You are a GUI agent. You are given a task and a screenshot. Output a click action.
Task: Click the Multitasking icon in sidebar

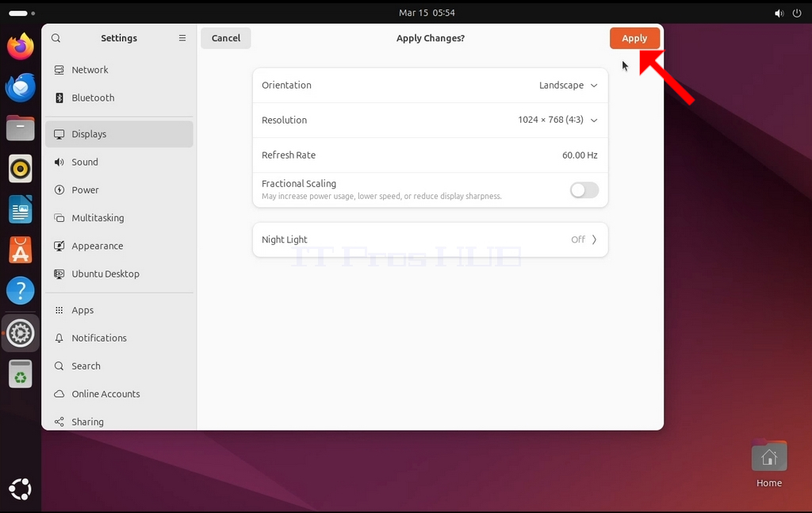click(59, 218)
